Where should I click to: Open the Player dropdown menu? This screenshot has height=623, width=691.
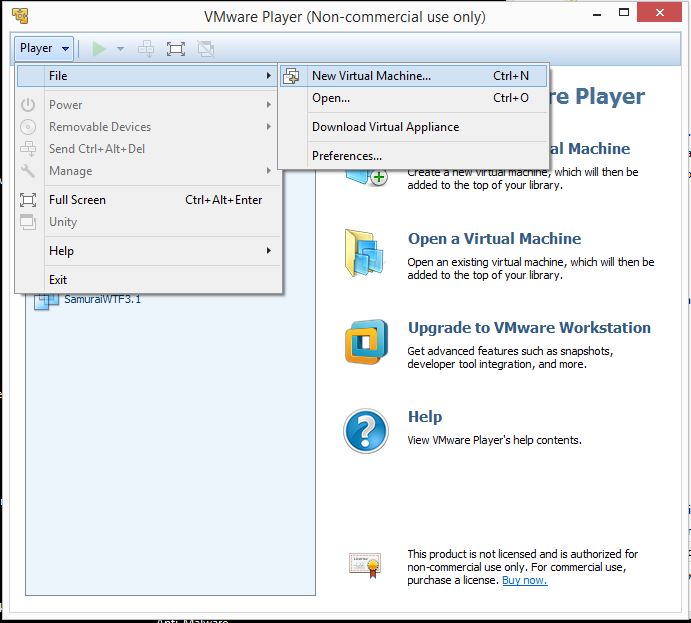(x=43, y=48)
